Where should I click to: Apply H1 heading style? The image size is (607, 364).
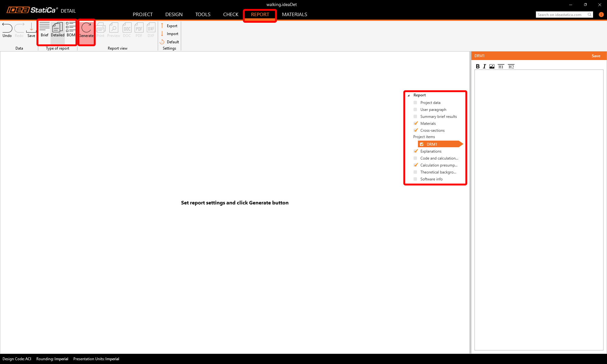(501, 66)
